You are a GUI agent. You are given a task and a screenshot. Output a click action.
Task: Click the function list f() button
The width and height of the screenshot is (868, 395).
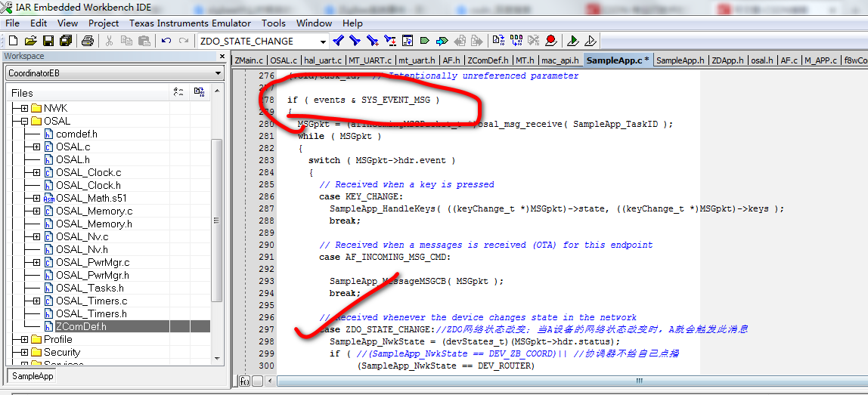point(245,381)
